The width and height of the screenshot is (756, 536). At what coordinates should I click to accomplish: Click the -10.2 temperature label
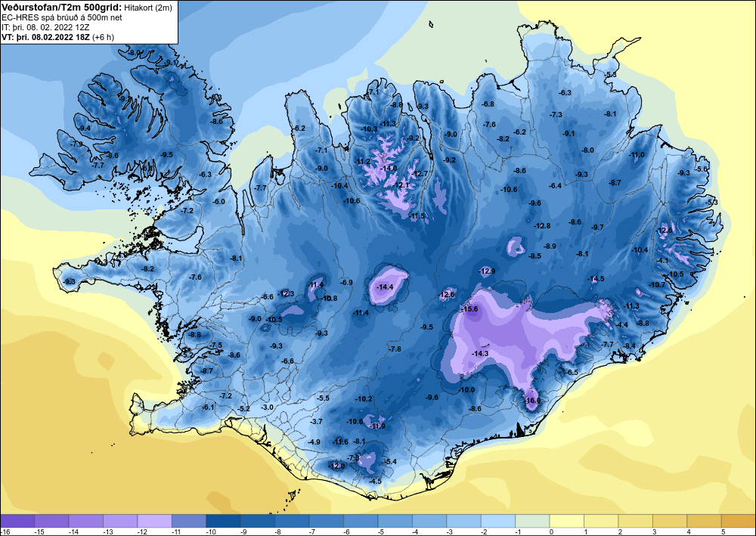pos(364,398)
